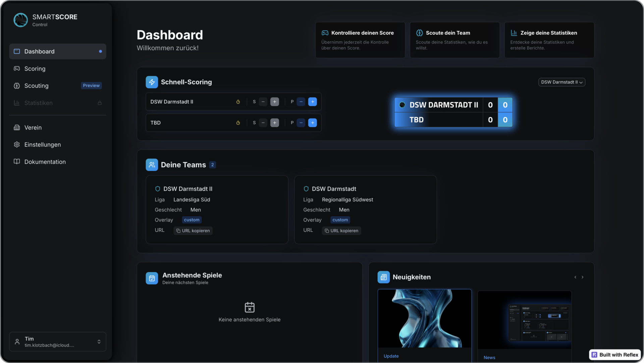
Task: Open Scoring in the sidebar
Action: pos(35,69)
